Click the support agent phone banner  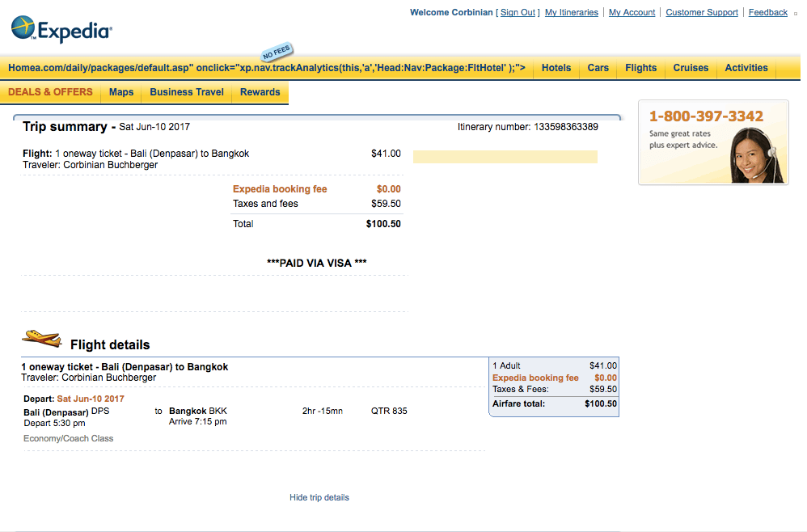[x=712, y=142]
